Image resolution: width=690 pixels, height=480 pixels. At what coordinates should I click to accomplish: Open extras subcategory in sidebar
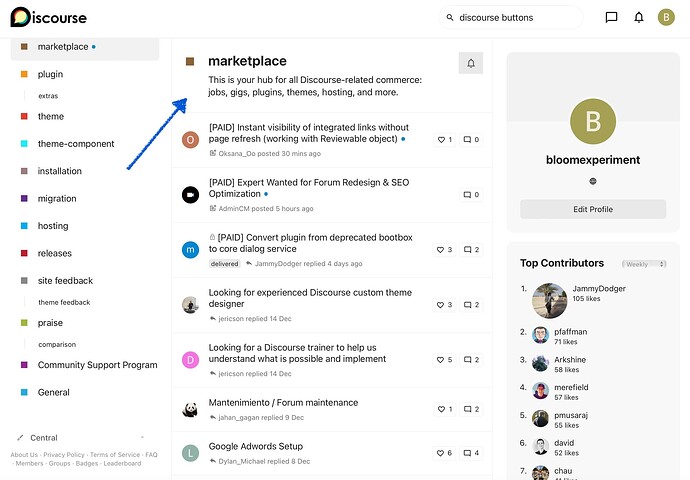tap(48, 96)
